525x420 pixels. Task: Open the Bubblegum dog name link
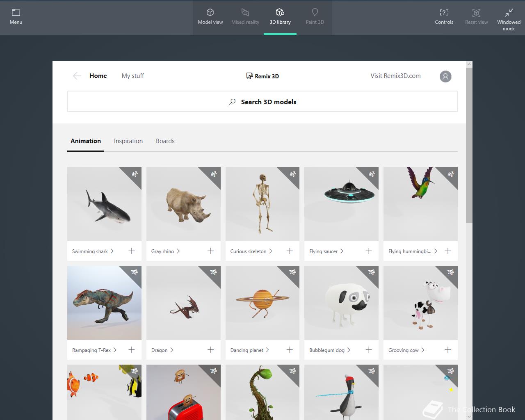point(327,350)
